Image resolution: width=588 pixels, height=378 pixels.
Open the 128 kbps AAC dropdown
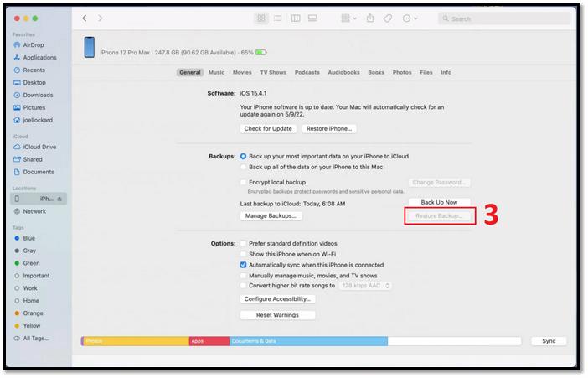coord(366,286)
